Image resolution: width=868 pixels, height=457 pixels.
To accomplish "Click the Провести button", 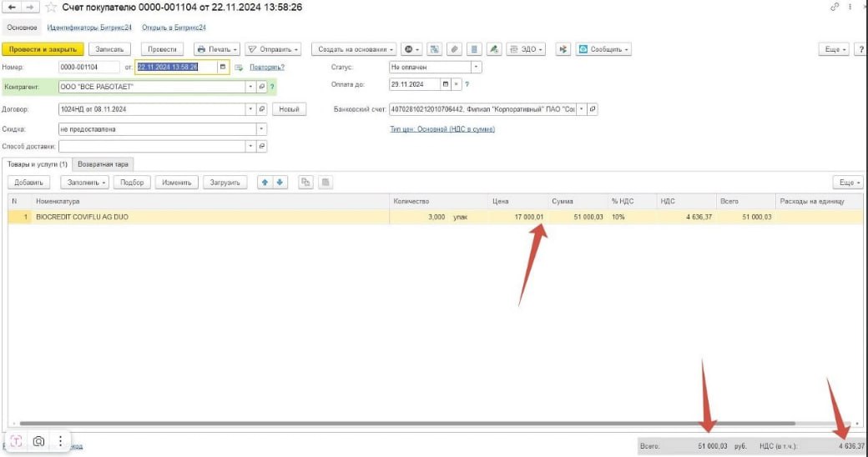I will click(162, 49).
